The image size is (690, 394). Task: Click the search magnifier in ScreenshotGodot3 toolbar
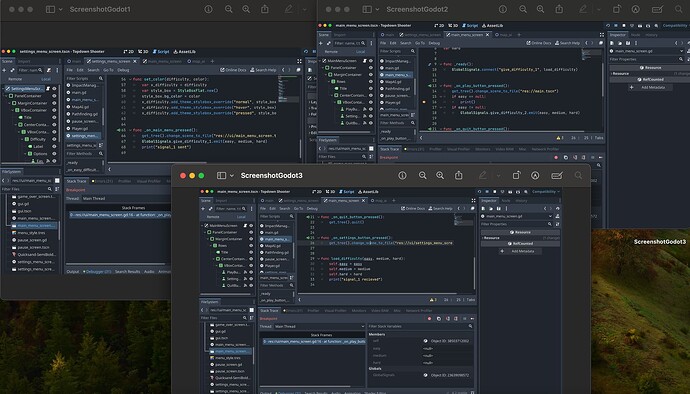[x=578, y=176]
